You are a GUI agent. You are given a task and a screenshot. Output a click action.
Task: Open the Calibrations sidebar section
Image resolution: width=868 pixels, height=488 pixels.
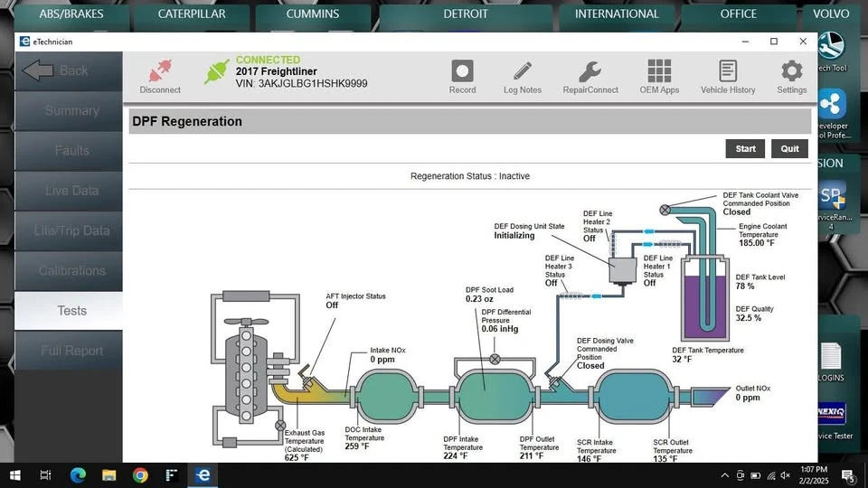69,270
